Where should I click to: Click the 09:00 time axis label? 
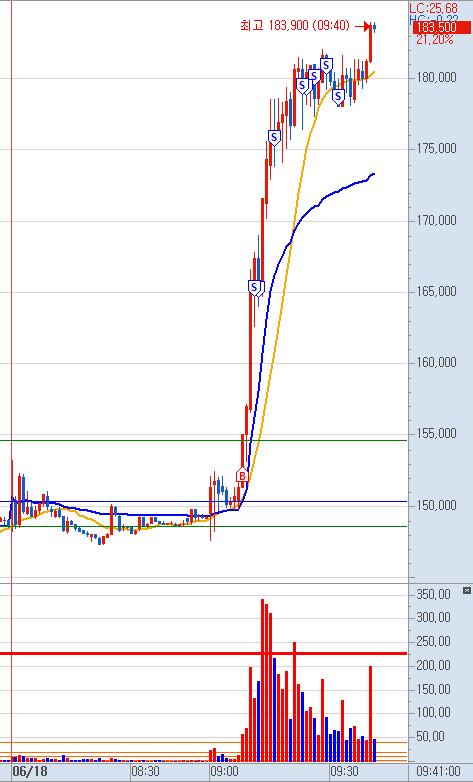pos(224,772)
